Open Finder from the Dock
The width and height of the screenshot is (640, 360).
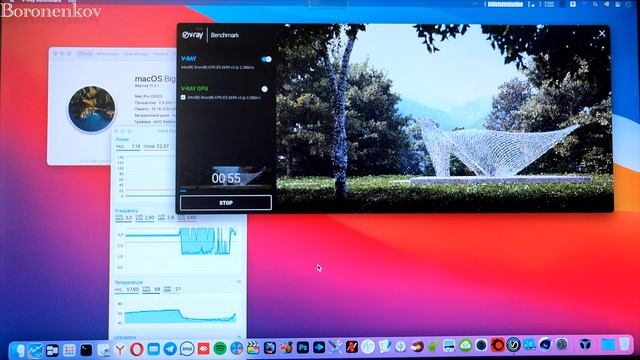(19, 350)
